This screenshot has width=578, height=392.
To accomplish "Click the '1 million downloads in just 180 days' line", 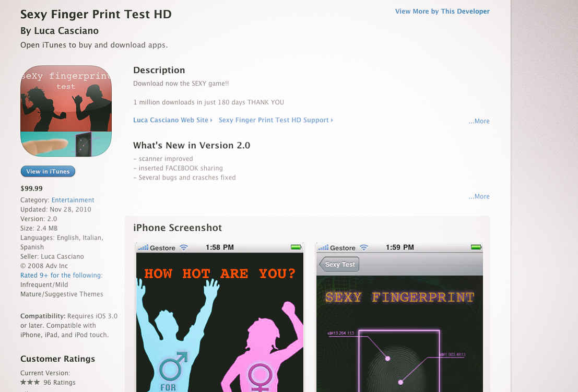I will point(209,102).
